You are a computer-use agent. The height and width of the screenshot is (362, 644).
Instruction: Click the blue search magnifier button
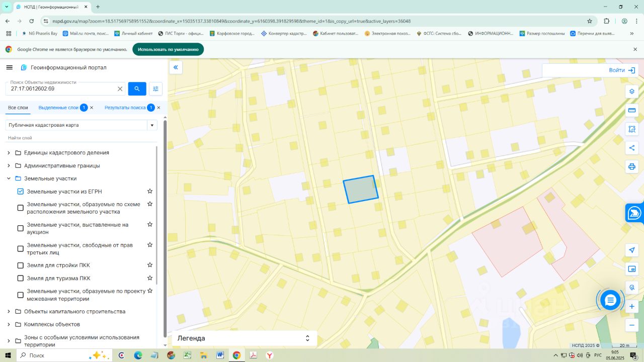pos(137,89)
